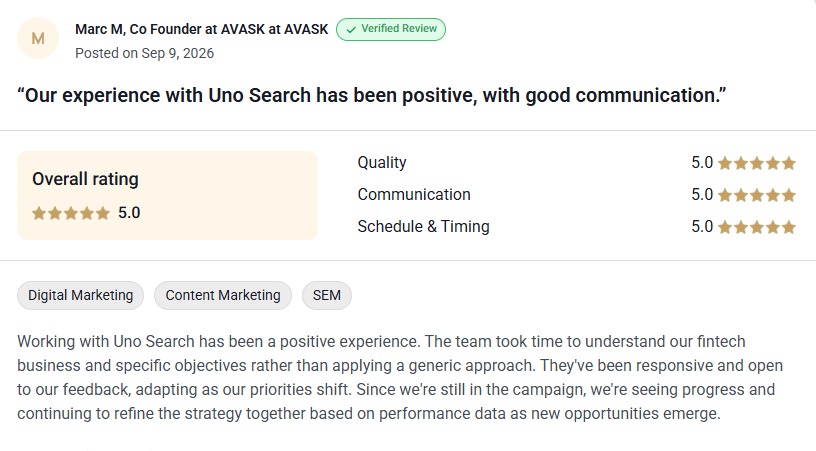816x451 pixels.
Task: Click the Verified Review checkmark icon
Action: click(x=351, y=30)
